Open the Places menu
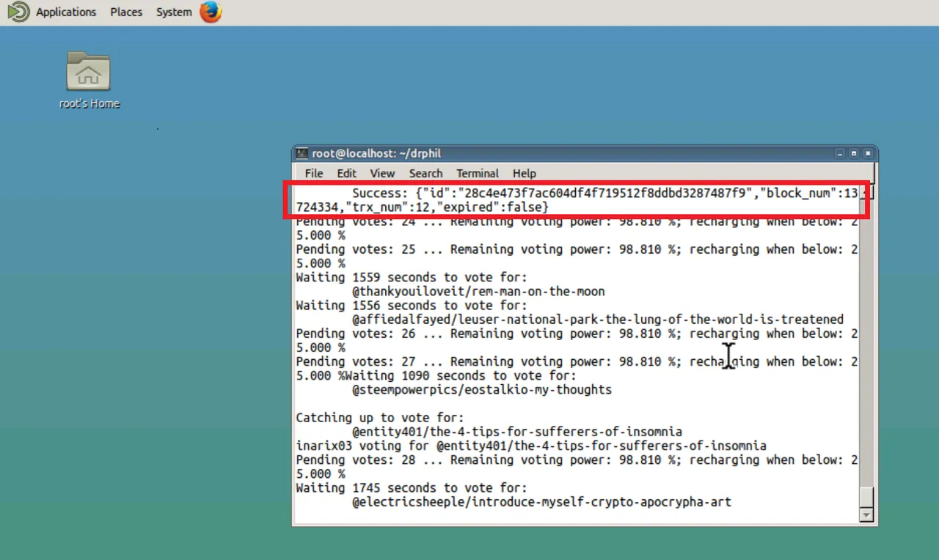939x560 pixels. coord(126,12)
